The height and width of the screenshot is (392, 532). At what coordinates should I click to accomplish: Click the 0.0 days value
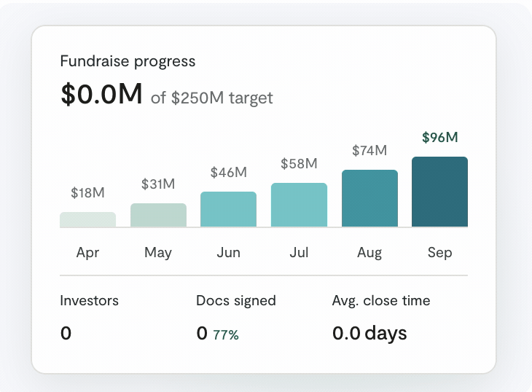[x=369, y=333]
